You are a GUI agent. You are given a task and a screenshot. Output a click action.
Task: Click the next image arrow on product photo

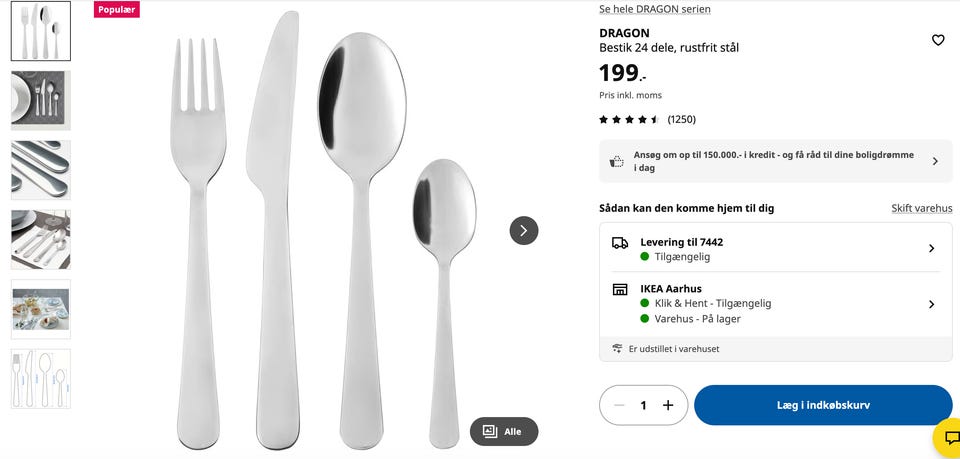tap(523, 231)
